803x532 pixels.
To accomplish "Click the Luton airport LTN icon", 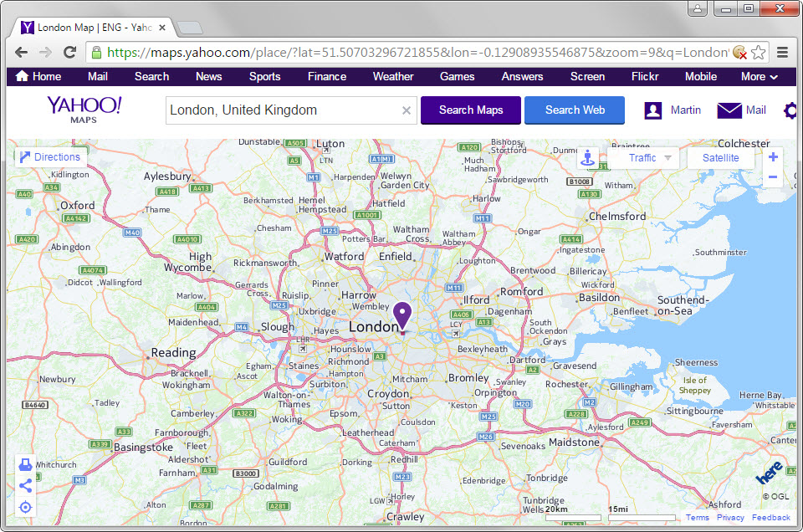I will (x=325, y=151).
